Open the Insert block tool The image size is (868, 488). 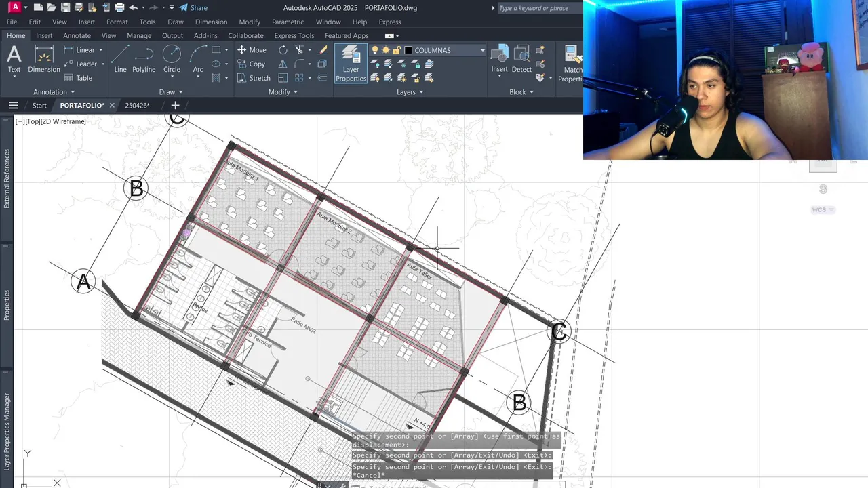(499, 59)
